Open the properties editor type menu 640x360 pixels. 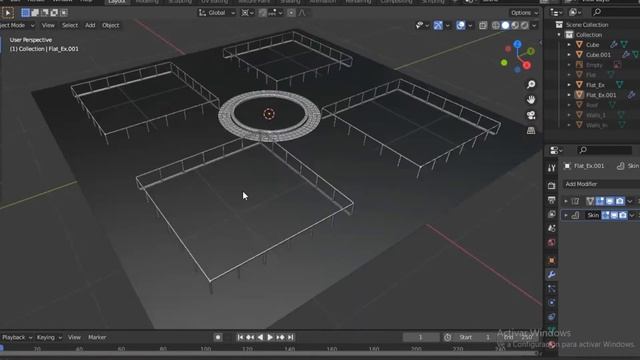[556, 150]
